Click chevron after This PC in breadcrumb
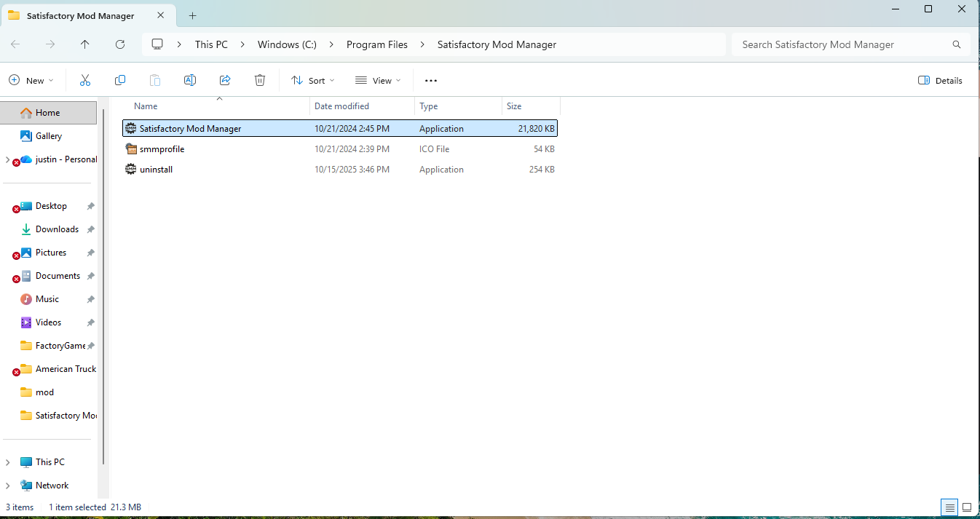This screenshot has width=980, height=519. (x=242, y=44)
